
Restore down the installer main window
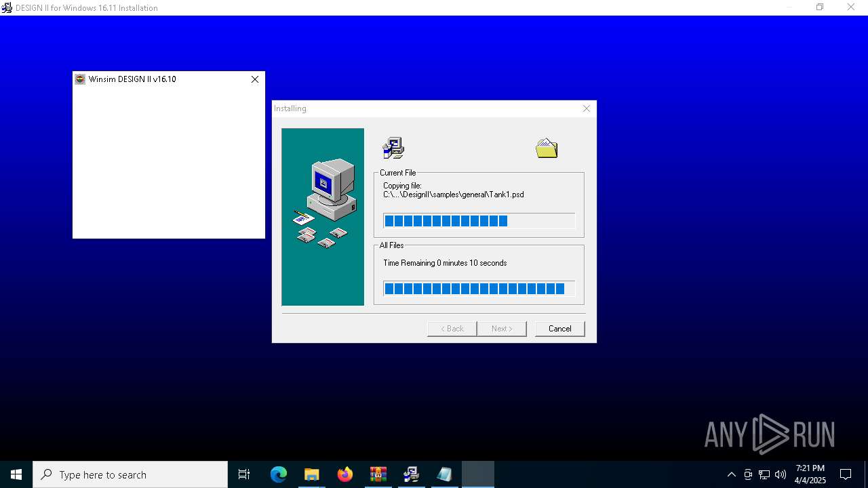tap(820, 7)
